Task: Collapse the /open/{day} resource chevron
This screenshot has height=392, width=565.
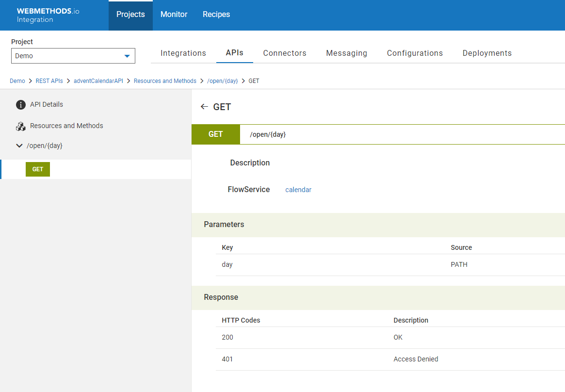Action: click(x=19, y=146)
